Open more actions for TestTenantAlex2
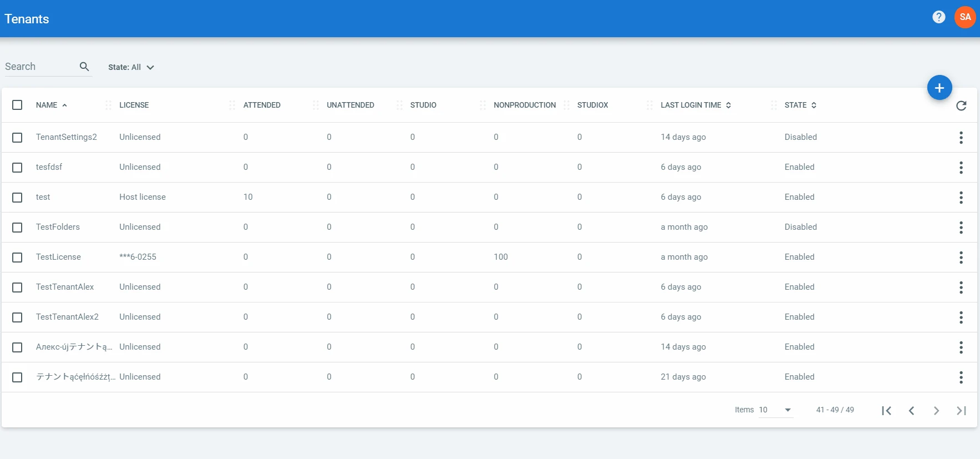This screenshot has width=980, height=459. coord(961,317)
